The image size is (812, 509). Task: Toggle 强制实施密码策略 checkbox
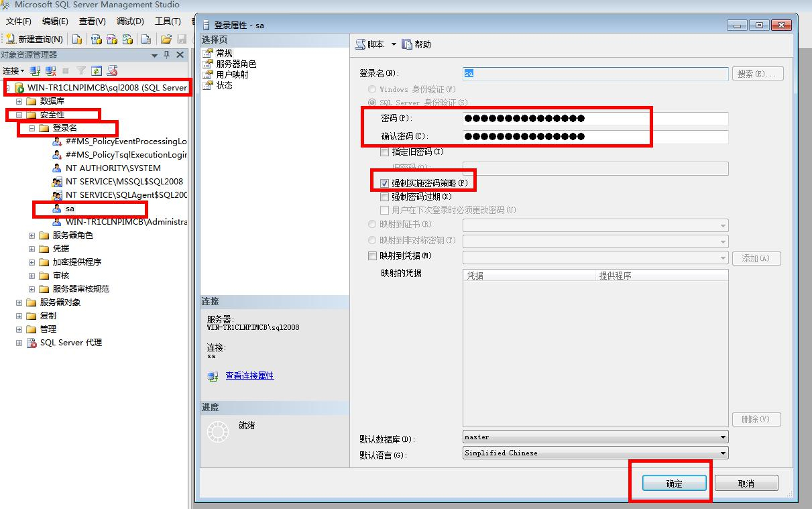coord(385,183)
